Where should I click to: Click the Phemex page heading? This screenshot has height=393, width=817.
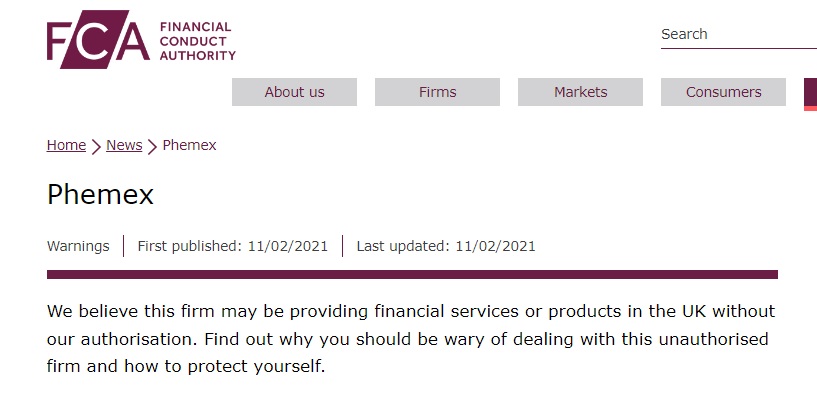[100, 195]
